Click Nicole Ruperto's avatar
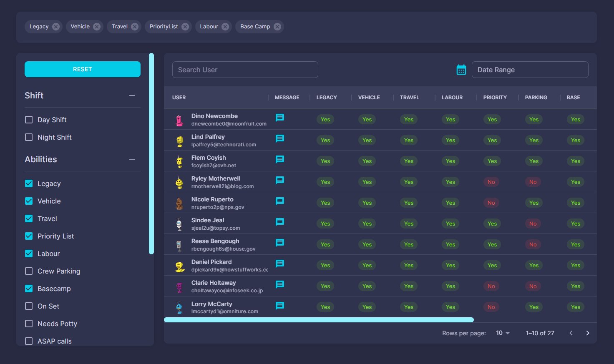This screenshot has height=364, width=614. click(x=179, y=203)
